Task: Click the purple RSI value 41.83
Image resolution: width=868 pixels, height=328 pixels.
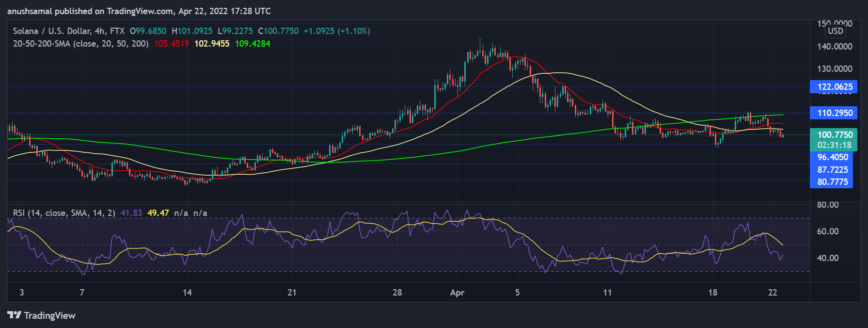Action: pyautogui.click(x=131, y=213)
